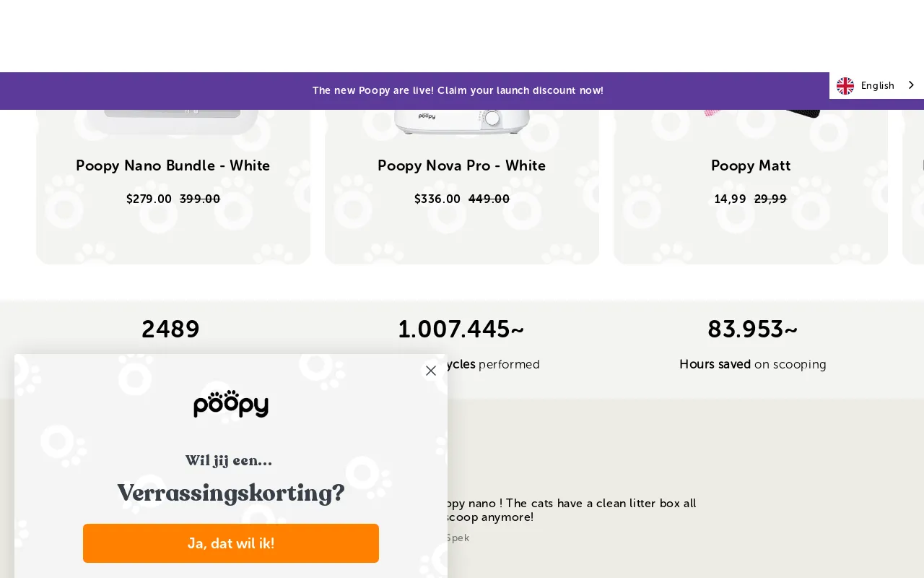Click the 83.953 hours saved statistic
Image resolution: width=924 pixels, height=578 pixels.
pyautogui.click(x=752, y=329)
